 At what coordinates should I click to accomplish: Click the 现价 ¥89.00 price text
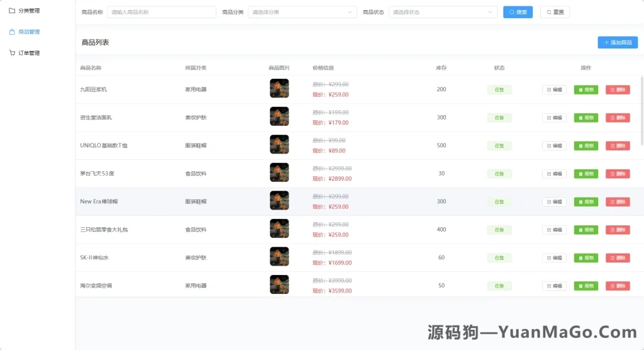[329, 151]
